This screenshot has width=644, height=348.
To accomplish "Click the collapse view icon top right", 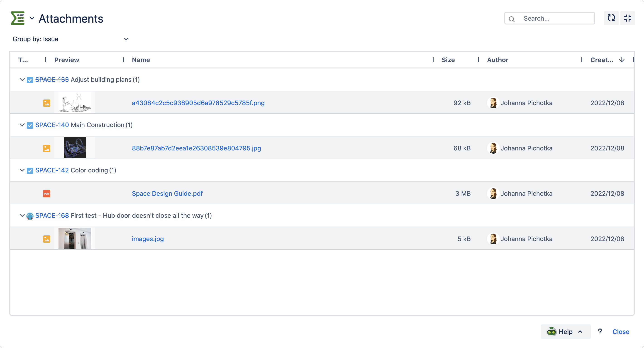I will 628,18.
